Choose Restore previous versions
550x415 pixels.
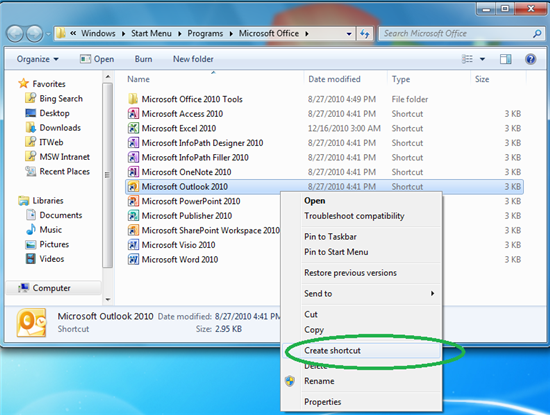pyautogui.click(x=361, y=273)
